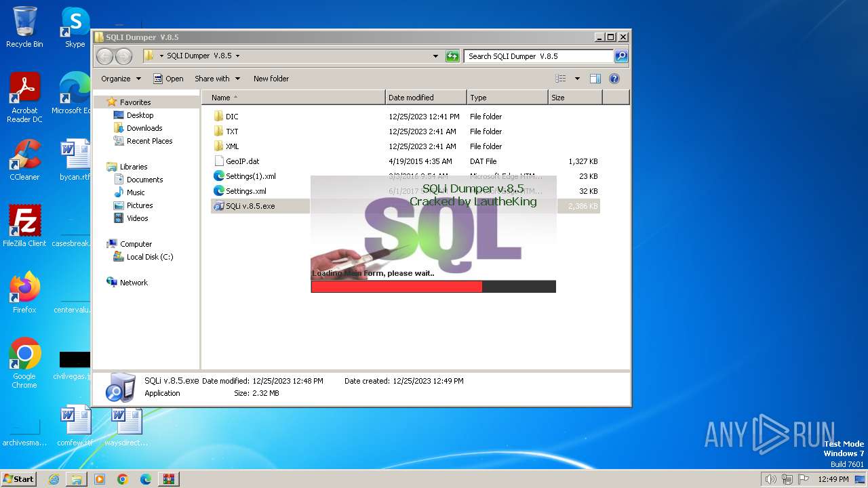
Task: Expand the Share with dropdown
Action: click(x=217, y=79)
